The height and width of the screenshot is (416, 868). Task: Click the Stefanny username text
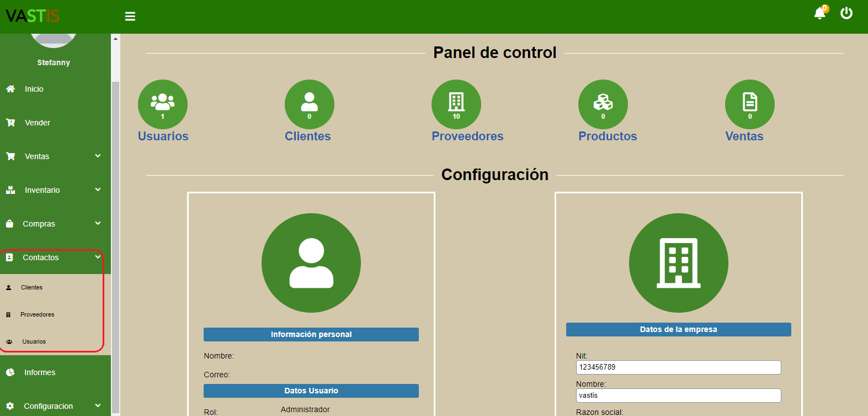click(54, 62)
